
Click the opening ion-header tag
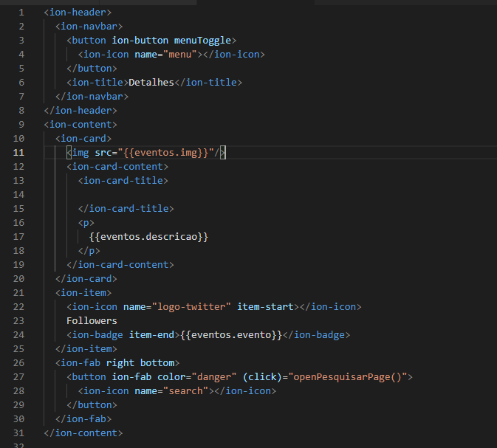click(78, 13)
